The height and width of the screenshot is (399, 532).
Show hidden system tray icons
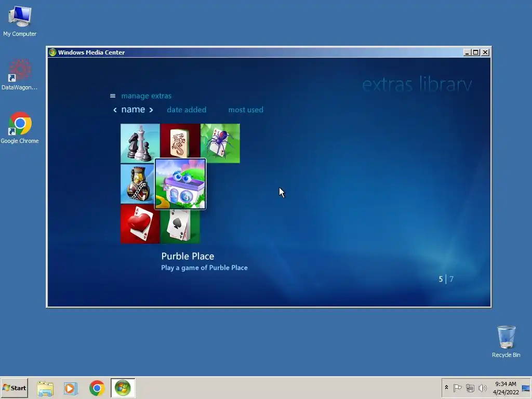coord(446,388)
